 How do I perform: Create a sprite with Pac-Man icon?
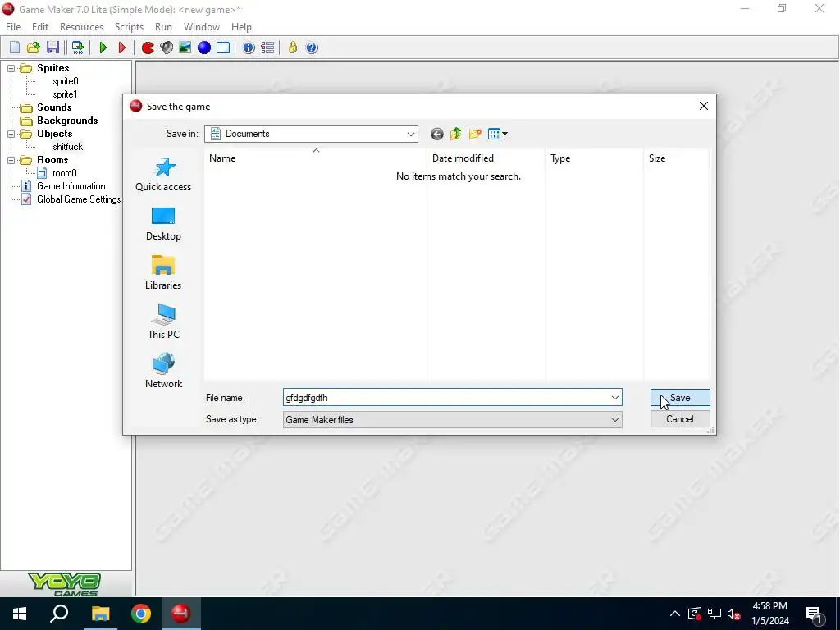coord(148,48)
